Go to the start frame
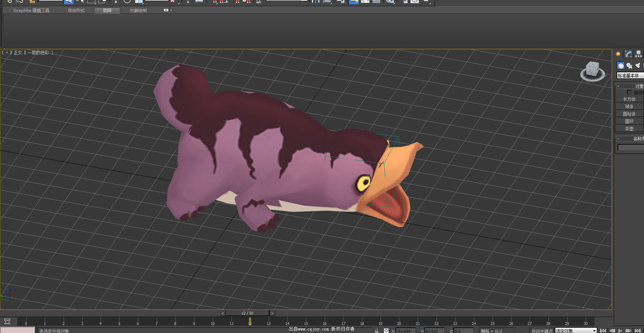Screen dimensions: 644x333 click(603, 331)
